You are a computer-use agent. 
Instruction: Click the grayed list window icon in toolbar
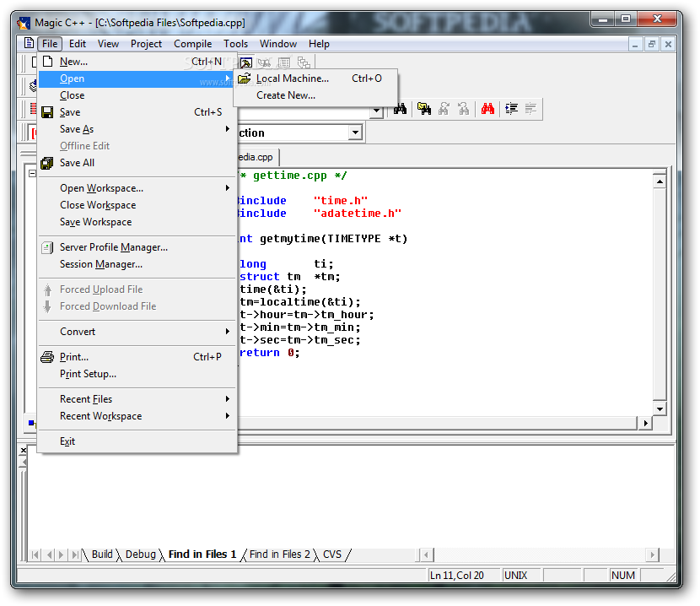(x=284, y=62)
